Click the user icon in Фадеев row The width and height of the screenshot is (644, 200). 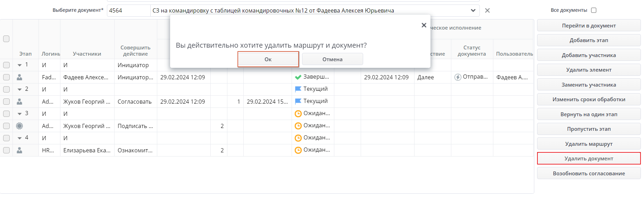point(19,77)
